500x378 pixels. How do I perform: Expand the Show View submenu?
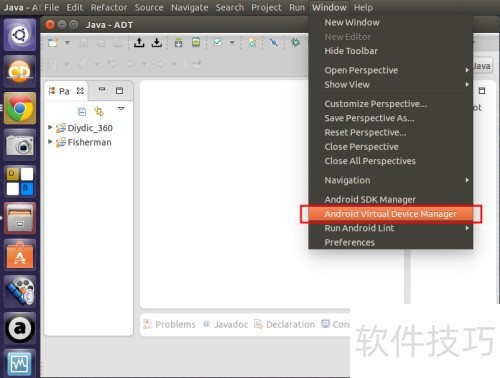[391, 84]
